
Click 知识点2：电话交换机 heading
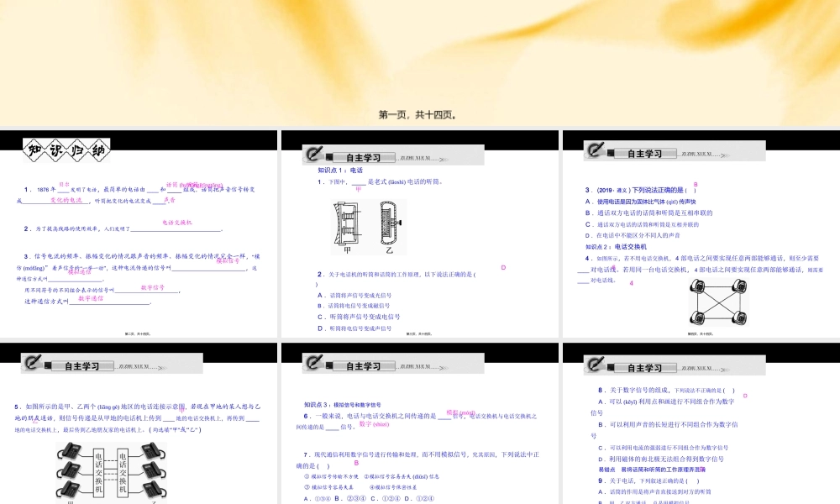point(617,247)
